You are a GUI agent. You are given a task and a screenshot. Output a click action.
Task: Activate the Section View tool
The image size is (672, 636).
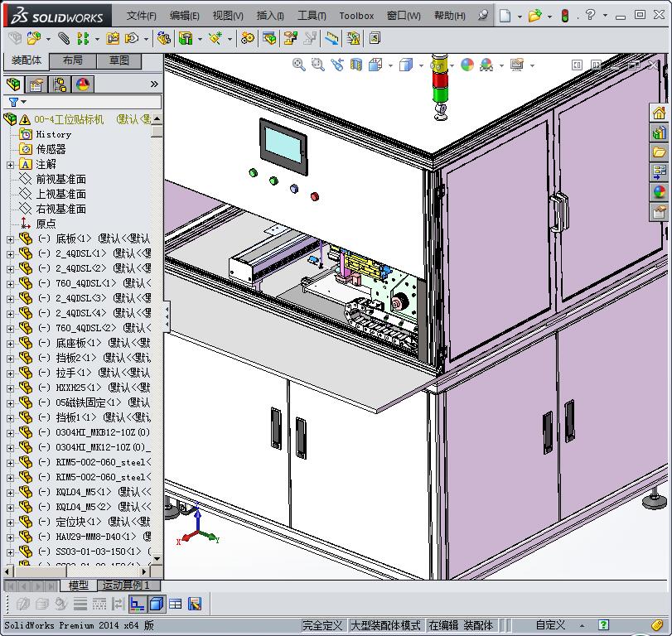click(355, 65)
